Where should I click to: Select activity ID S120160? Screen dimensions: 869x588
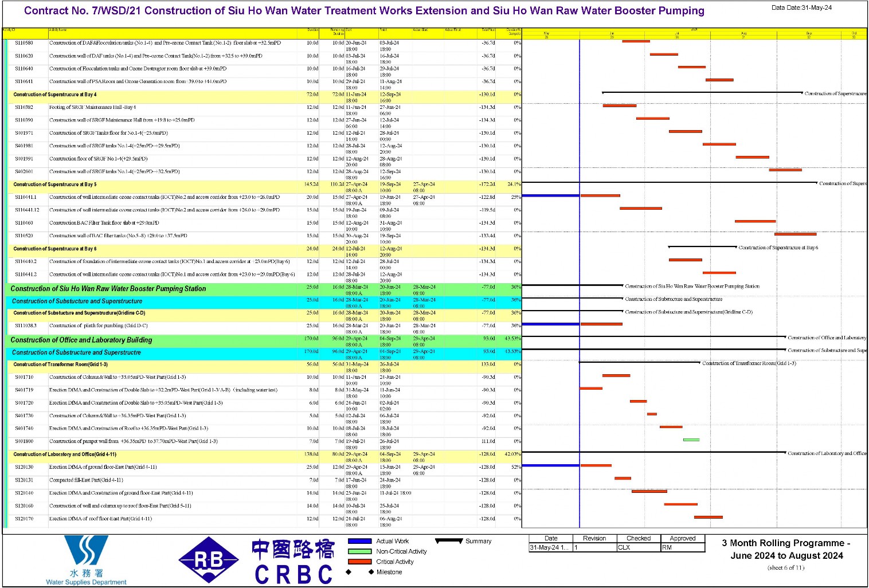pos(24,506)
